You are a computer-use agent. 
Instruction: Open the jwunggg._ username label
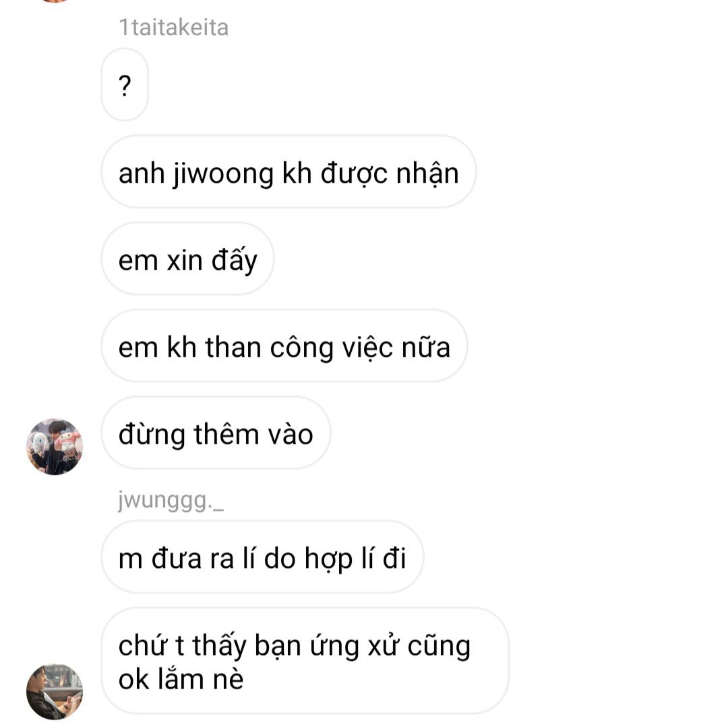click(x=171, y=501)
